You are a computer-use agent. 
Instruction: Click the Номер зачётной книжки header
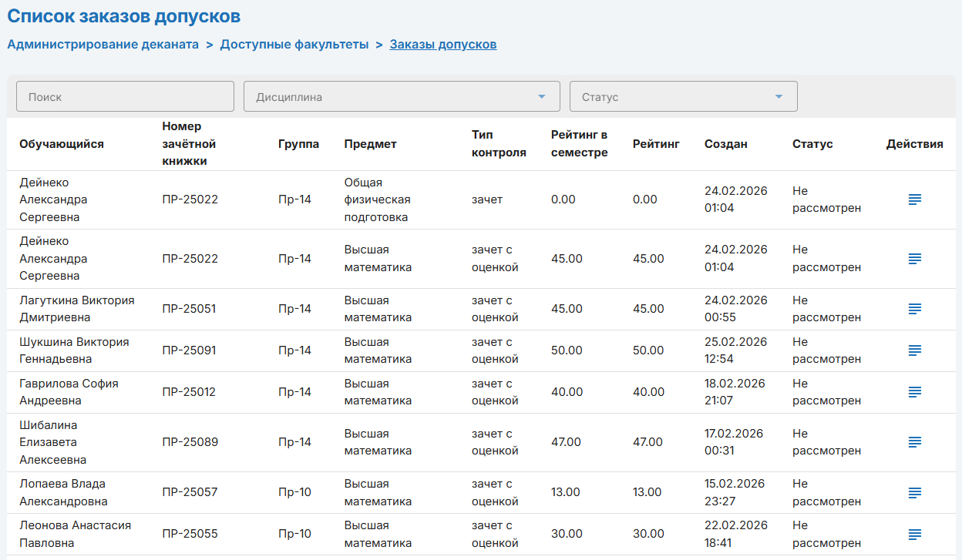point(189,144)
